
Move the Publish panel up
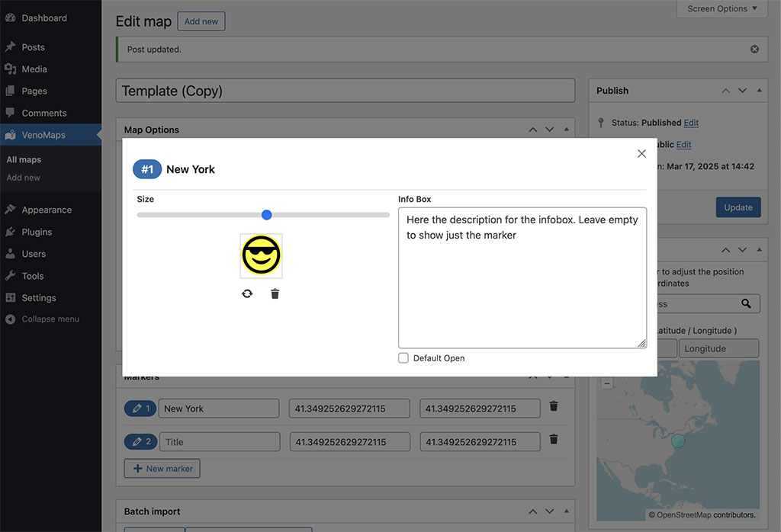(726, 91)
